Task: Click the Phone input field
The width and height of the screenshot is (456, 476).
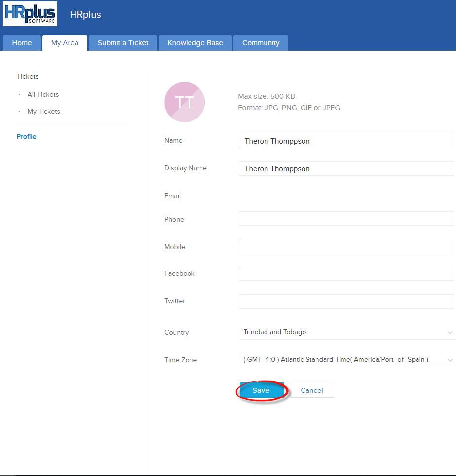Action: point(347,219)
